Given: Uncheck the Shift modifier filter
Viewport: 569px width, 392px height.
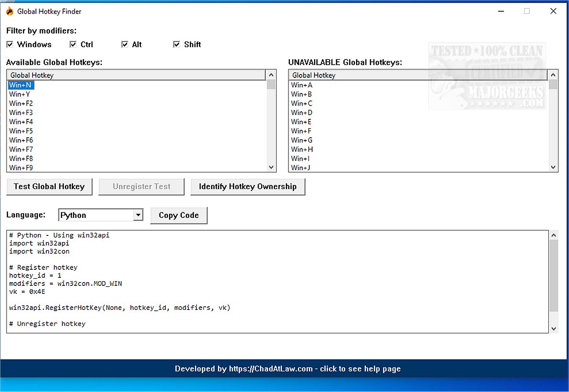Looking at the screenshot, I should (x=176, y=44).
